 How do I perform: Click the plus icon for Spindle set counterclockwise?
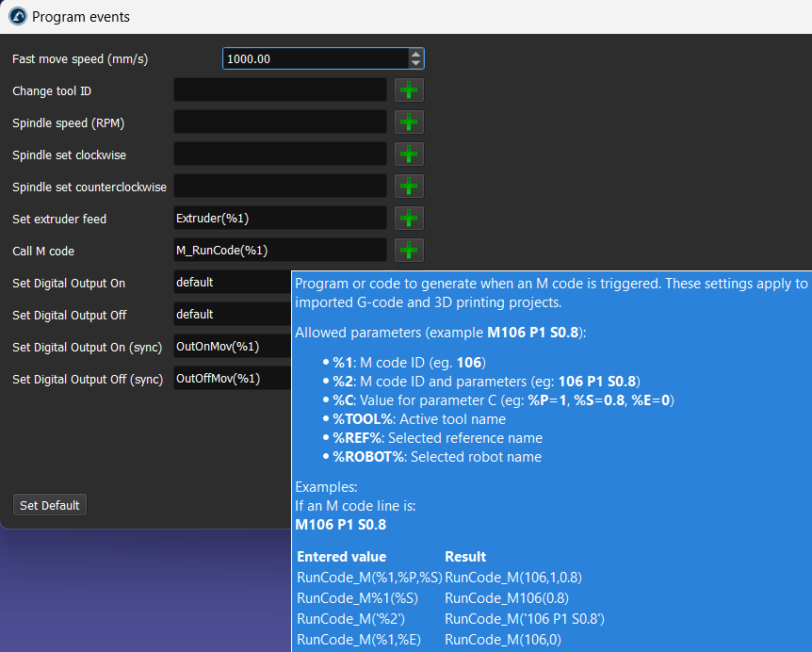(409, 187)
